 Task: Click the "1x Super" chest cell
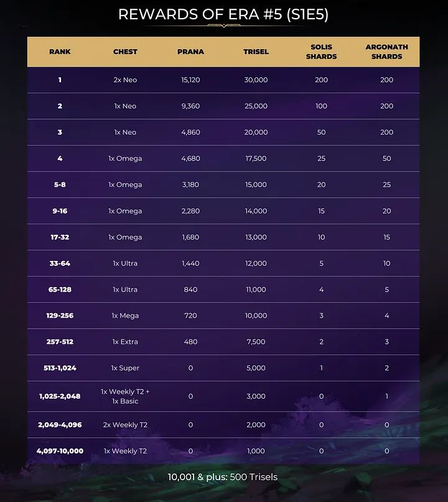(125, 368)
